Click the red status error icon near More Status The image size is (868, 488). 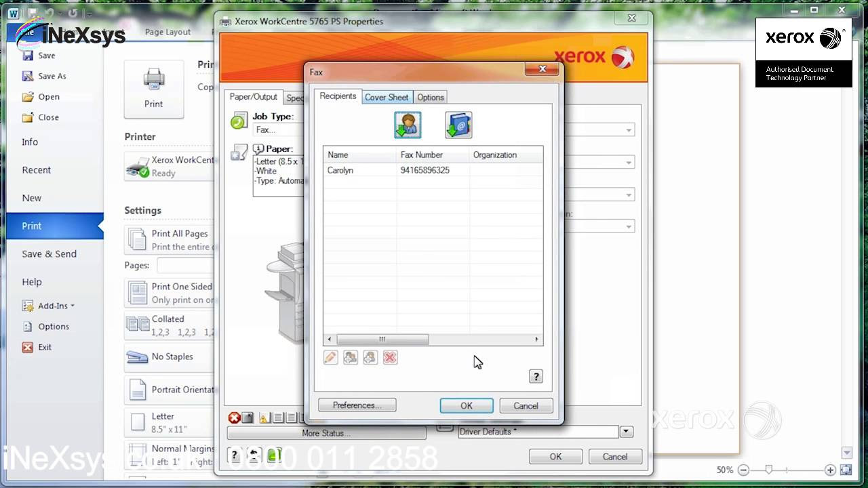pos(234,418)
